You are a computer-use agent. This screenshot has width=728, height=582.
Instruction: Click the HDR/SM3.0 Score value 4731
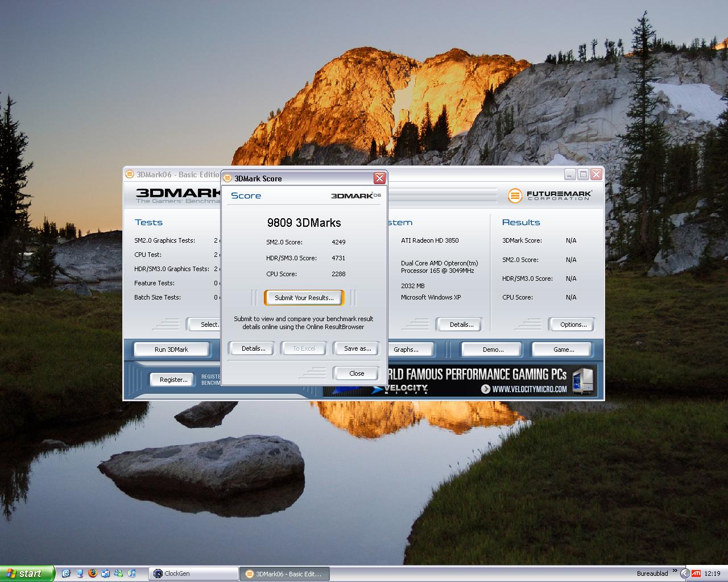[x=338, y=258]
